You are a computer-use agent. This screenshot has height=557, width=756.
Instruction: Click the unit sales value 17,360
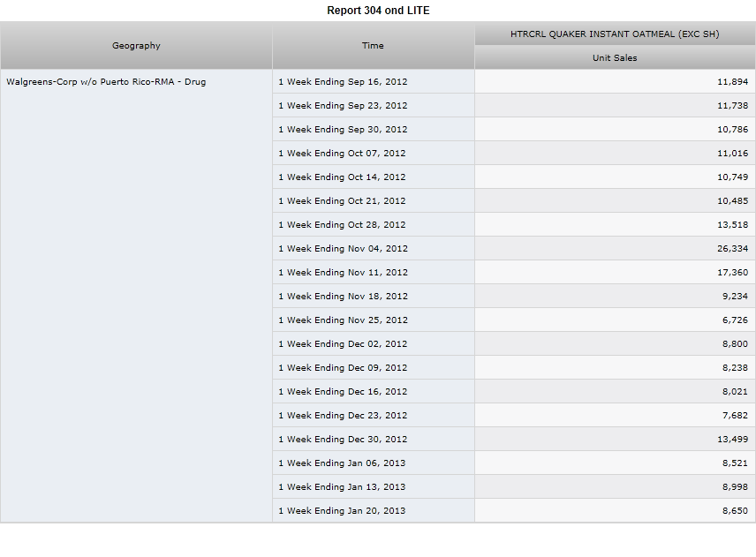(x=732, y=273)
